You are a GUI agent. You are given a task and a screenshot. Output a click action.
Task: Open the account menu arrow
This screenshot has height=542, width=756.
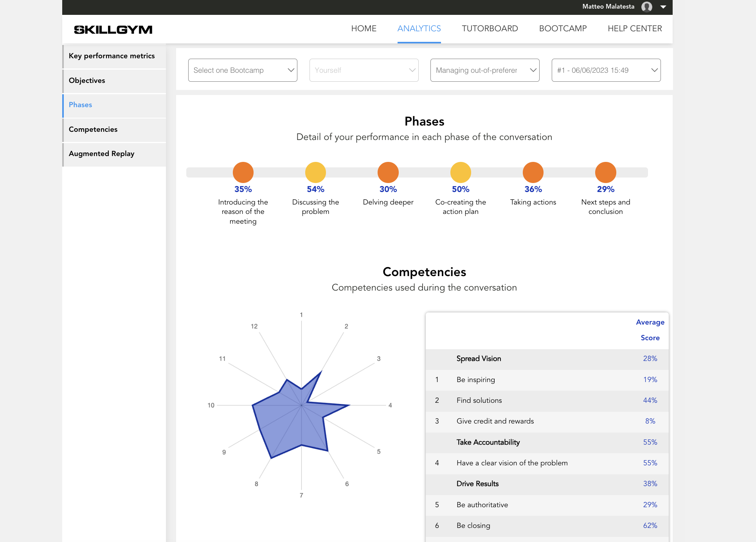(x=663, y=7)
